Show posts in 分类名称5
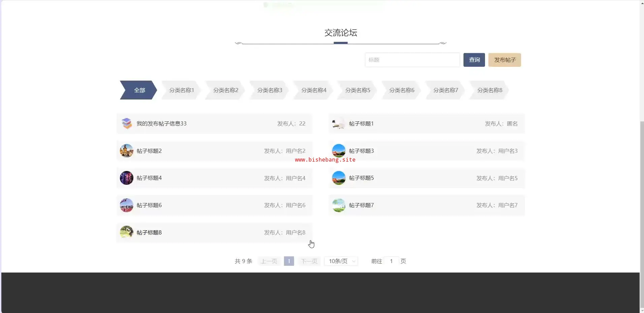The width and height of the screenshot is (644, 313). coord(358,90)
